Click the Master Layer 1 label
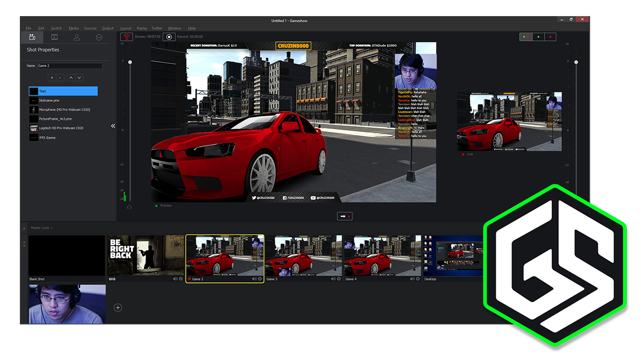Viewport: 644px width, 362px height. click(x=42, y=228)
